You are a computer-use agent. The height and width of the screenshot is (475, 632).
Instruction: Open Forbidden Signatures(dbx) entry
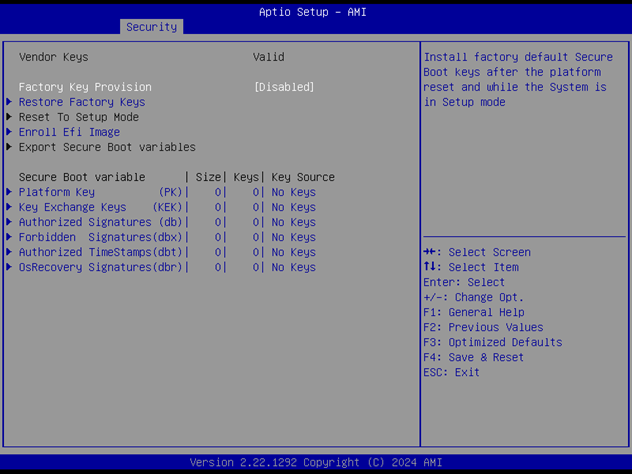pyautogui.click(x=100, y=237)
